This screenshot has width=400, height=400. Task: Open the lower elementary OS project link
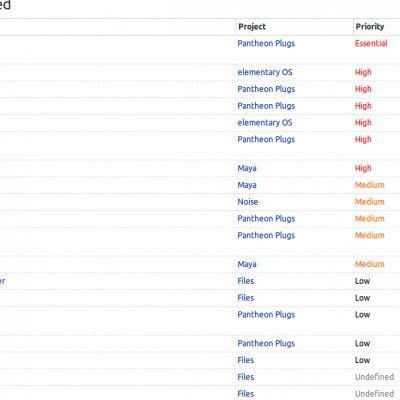pos(265,123)
